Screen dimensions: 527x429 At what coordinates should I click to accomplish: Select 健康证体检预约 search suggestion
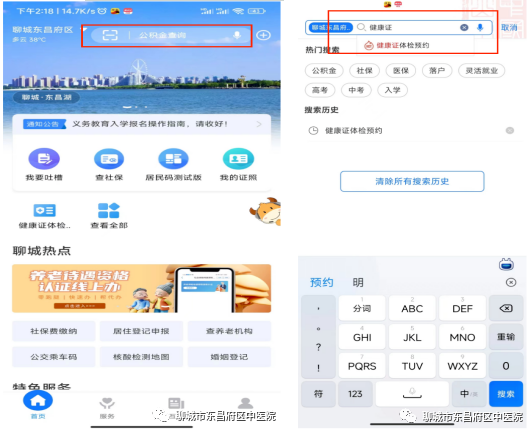pos(397,45)
